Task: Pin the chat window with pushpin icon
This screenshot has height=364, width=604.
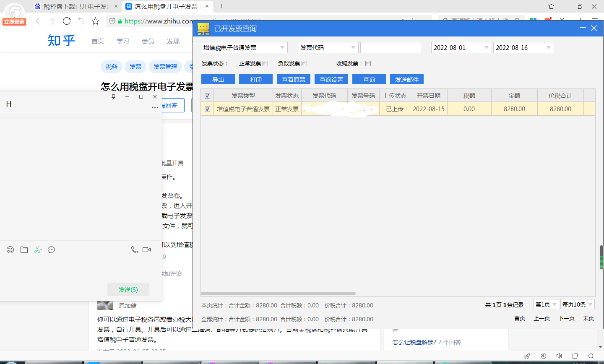Action: click(113, 96)
